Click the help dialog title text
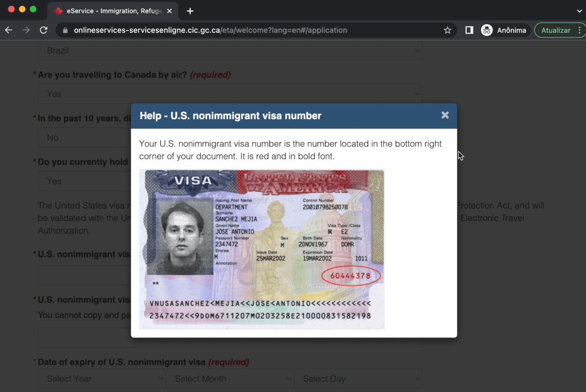This screenshot has width=586, height=392. [230, 116]
